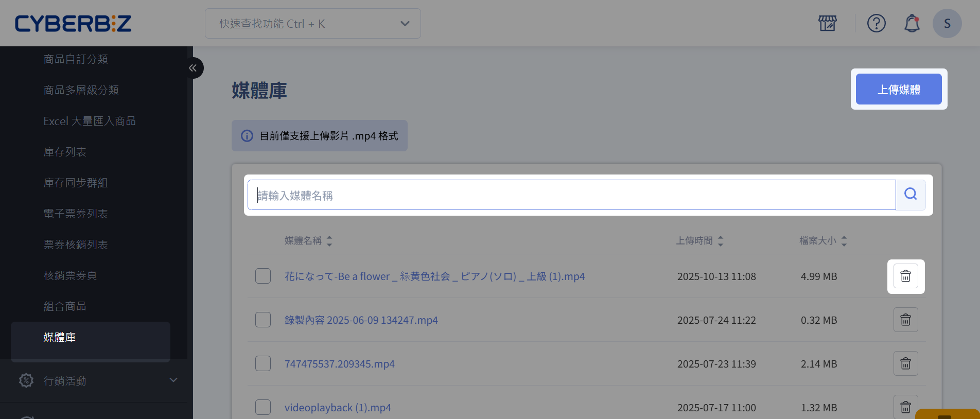Collapse the sidebar with the double-chevron icon
Image resolution: width=980 pixels, height=419 pixels.
(192, 68)
